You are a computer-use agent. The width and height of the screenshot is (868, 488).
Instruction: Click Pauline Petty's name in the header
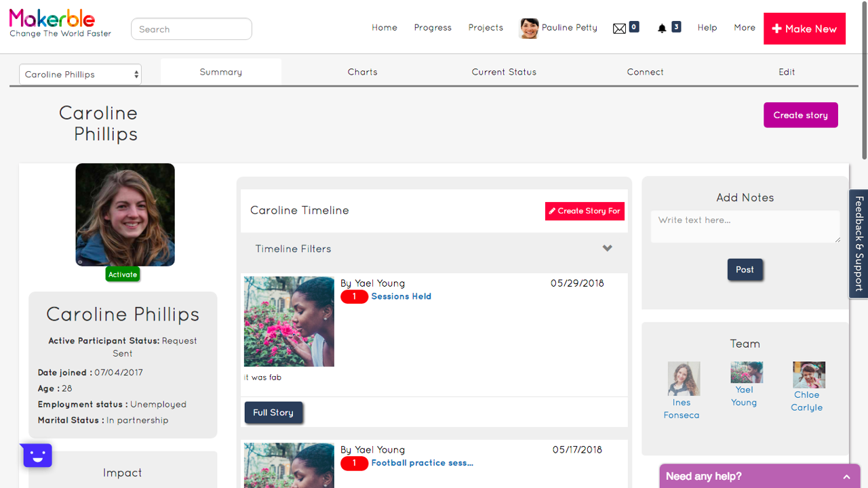pos(570,28)
